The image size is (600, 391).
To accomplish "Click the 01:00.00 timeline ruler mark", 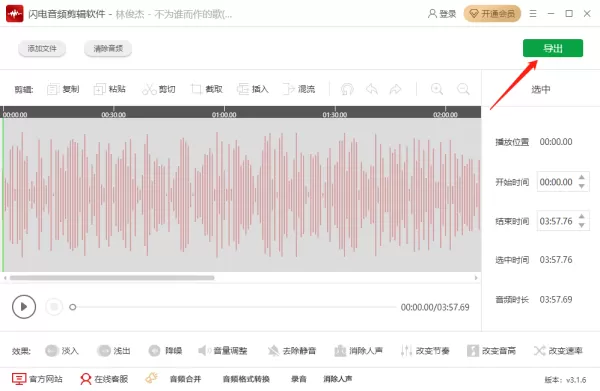I will point(224,114).
